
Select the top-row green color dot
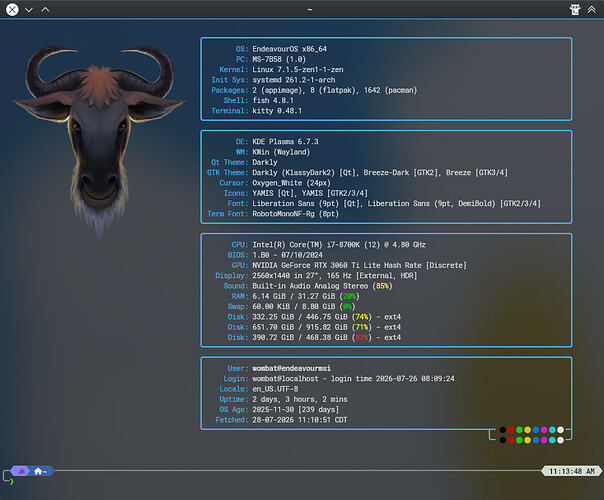point(519,430)
